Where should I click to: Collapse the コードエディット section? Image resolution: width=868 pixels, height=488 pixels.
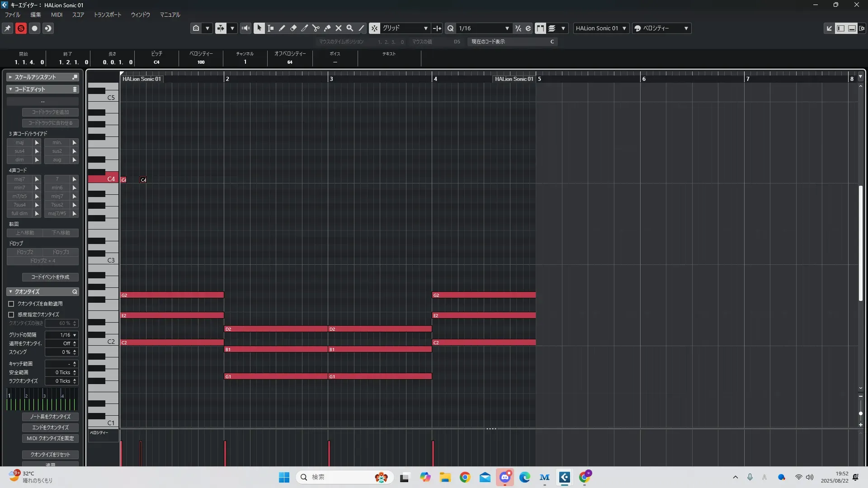pos(10,89)
